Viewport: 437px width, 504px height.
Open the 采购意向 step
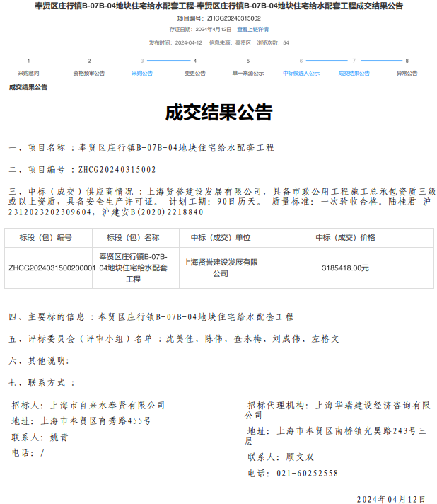(x=28, y=73)
